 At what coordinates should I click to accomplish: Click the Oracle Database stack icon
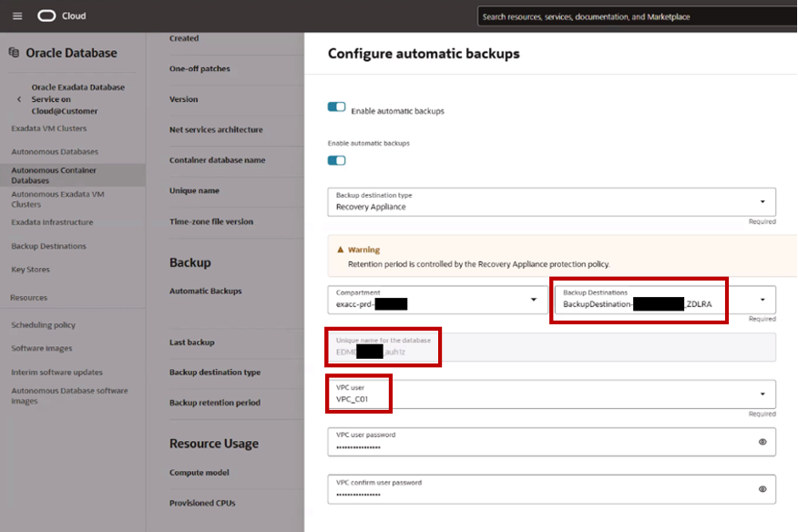click(14, 53)
